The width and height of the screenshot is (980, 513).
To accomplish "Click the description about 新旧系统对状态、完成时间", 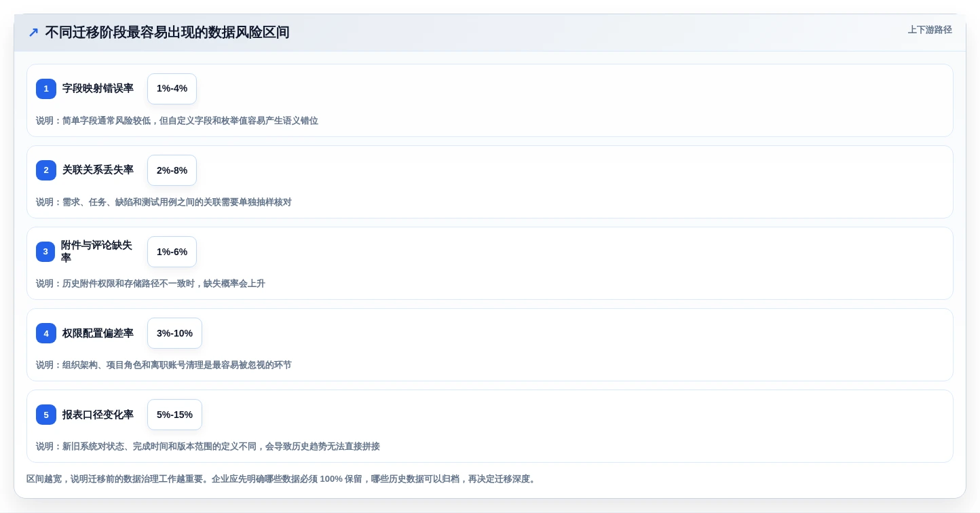I will pyautogui.click(x=208, y=446).
